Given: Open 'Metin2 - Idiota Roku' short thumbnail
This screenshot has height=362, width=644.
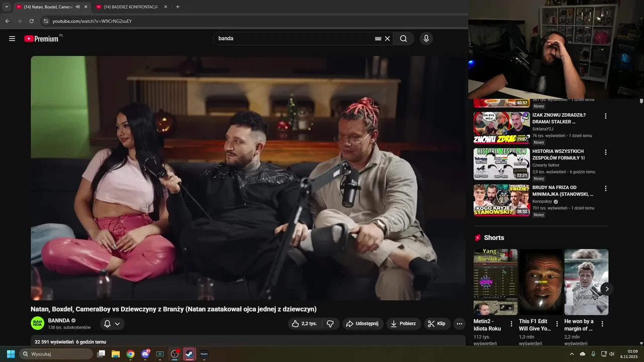Looking at the screenshot, I should 496,282.
